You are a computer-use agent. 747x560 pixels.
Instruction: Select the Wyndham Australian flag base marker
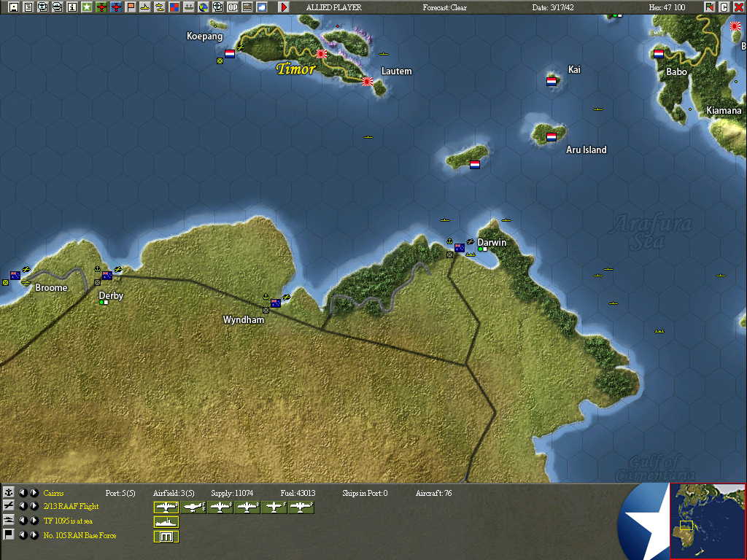pyautogui.click(x=275, y=303)
